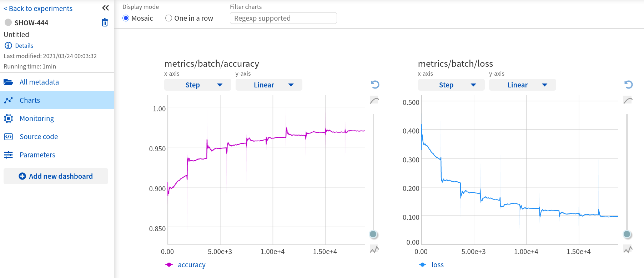Open the Source code section
Screen dimensions: 644x278
(39, 137)
